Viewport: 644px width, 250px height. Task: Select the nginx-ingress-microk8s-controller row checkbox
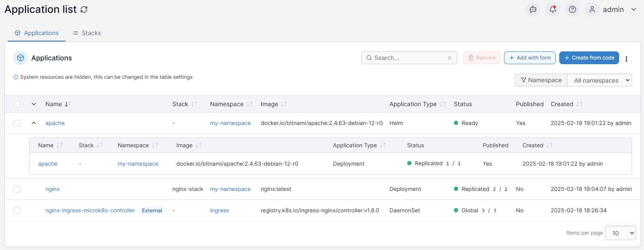pyautogui.click(x=17, y=211)
